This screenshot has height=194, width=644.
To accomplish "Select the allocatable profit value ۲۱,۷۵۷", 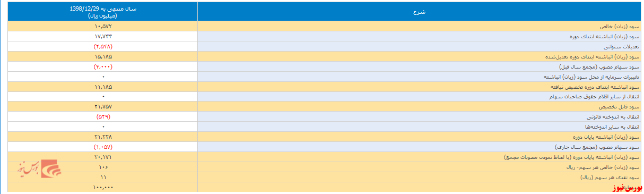I will [x=103, y=107].
